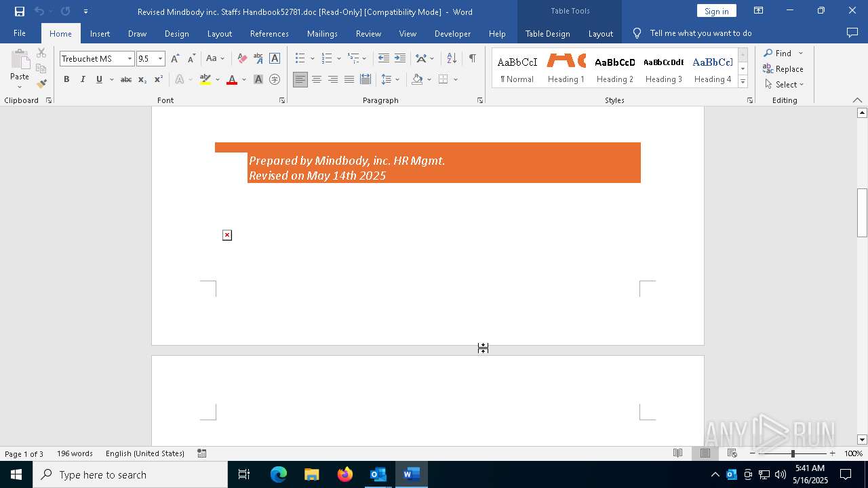Toggle Underline formatting
This screenshot has height=488, width=868.
tap(99, 80)
